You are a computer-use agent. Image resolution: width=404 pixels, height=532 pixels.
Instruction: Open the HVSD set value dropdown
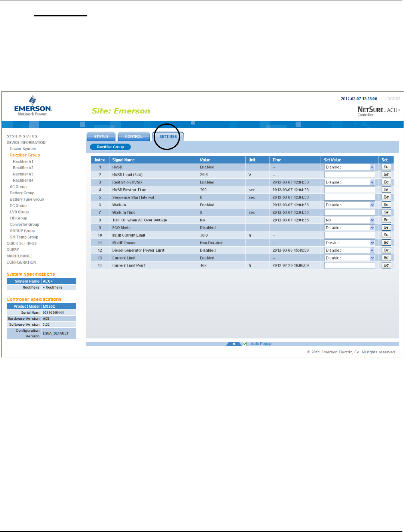[350, 167]
